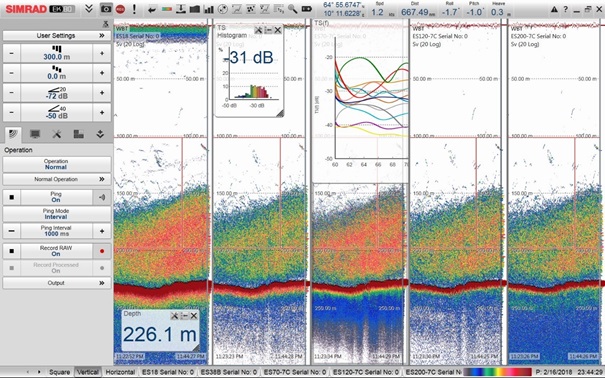605x378 pixels.
Task: Open the messages exclamation mark icon
Action: tap(134, 9)
